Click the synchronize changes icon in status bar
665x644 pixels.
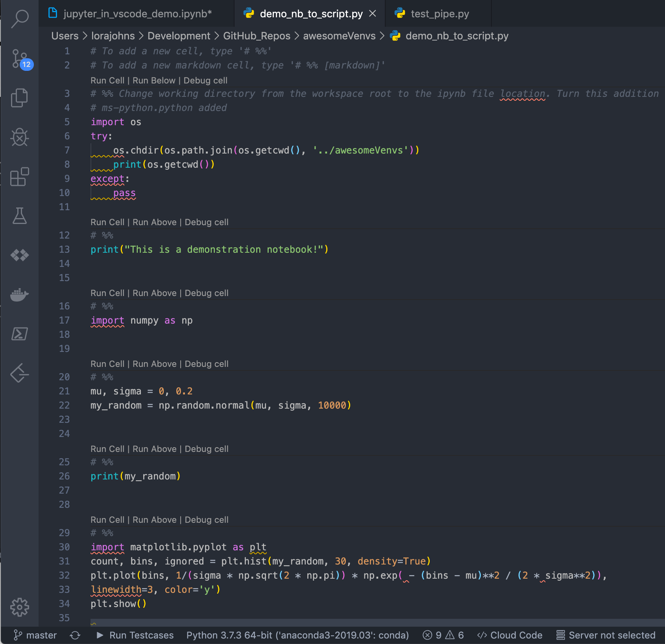[75, 635]
